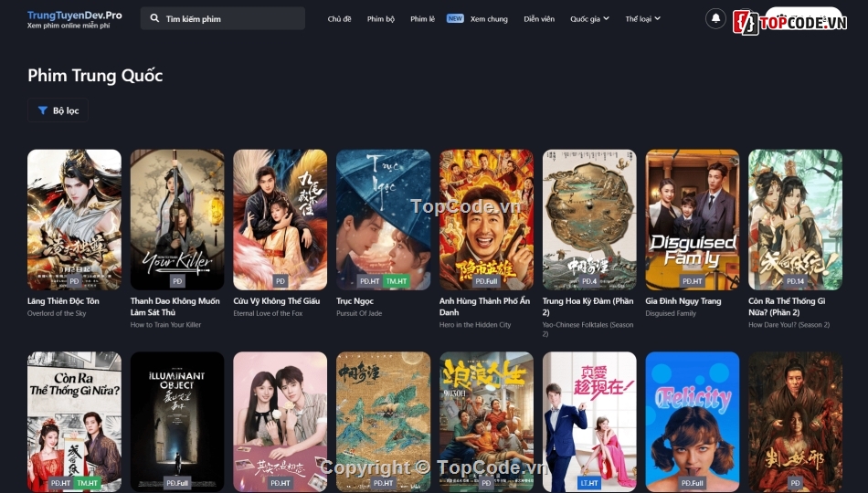Go to the Phim bộ section
The width and height of the screenshot is (868, 493).
click(381, 18)
